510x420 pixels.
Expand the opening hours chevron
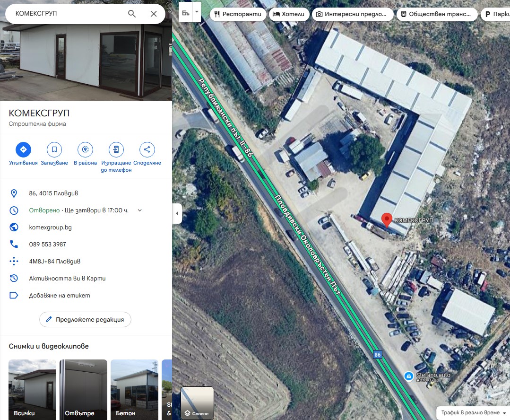pos(139,210)
